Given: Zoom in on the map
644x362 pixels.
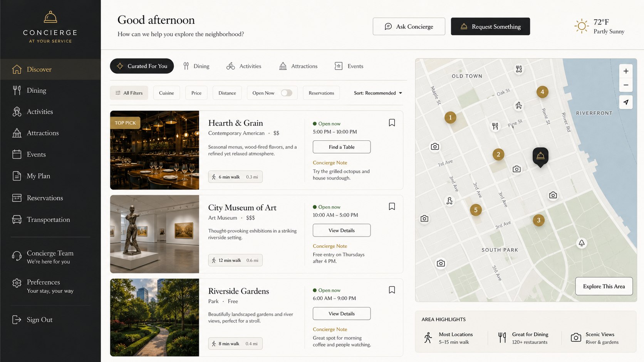Looking at the screenshot, I should click(x=626, y=71).
